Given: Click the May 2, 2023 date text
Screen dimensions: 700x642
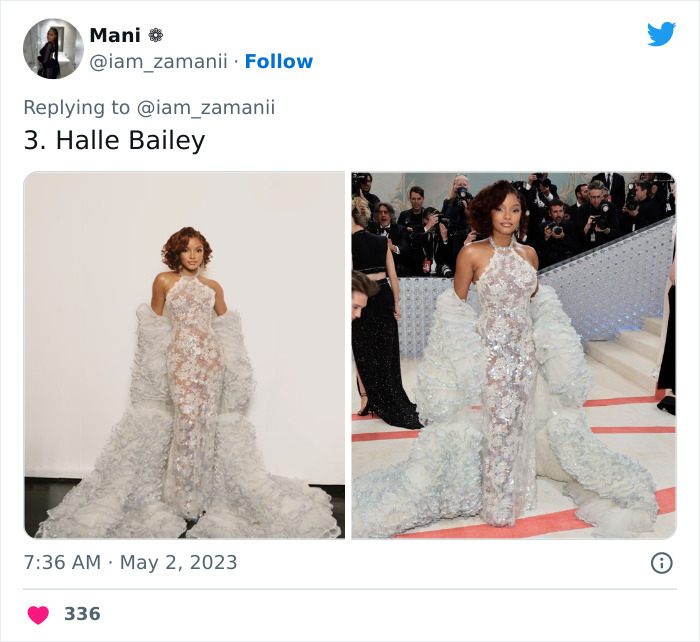Looking at the screenshot, I should [178, 562].
